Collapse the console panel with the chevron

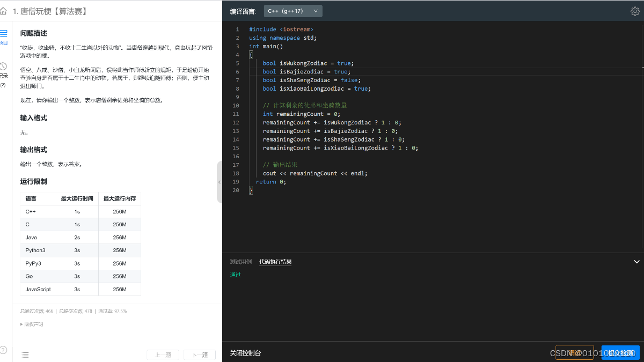(636, 262)
